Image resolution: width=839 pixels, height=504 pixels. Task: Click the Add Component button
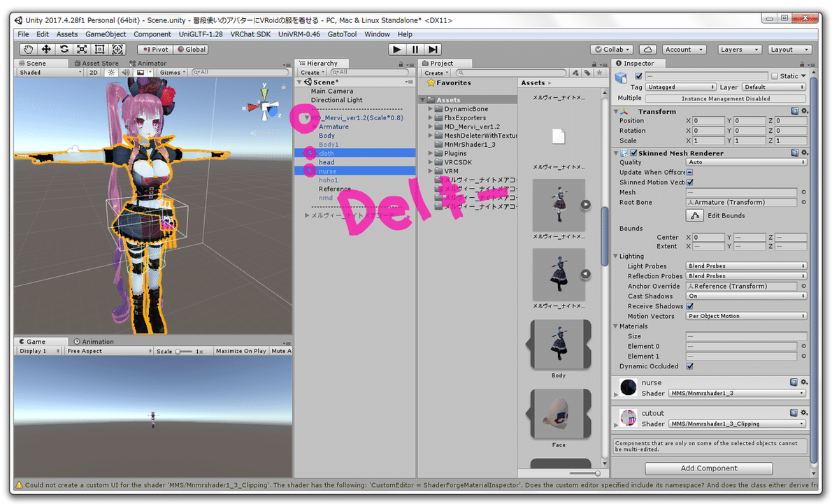709,468
